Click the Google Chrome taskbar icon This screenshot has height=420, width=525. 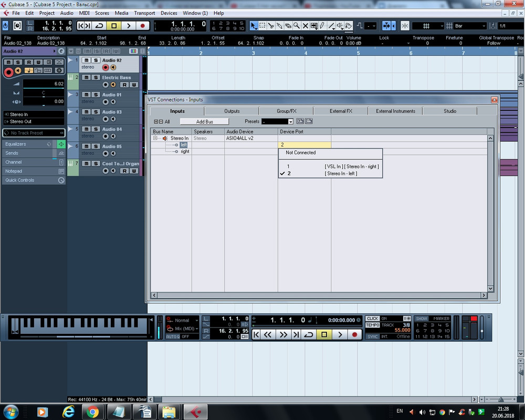[x=93, y=412]
